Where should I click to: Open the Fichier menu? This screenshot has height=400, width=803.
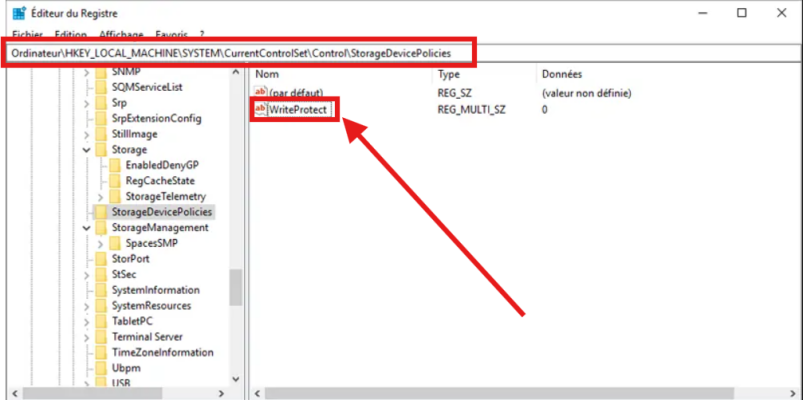tap(27, 35)
